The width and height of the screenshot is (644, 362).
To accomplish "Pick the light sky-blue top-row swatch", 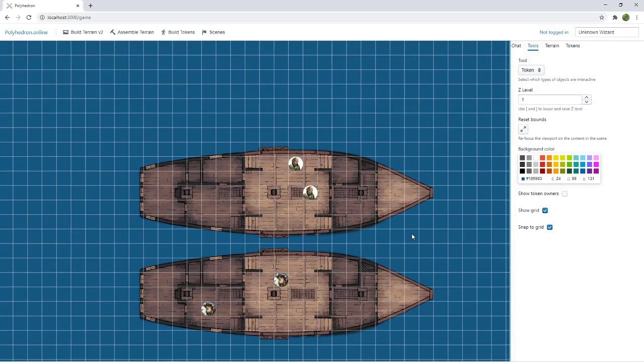I will tap(583, 158).
